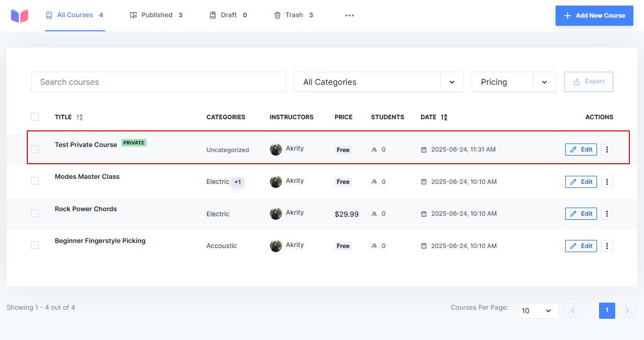Click Akrity's avatar in Test Private Course row

tap(276, 150)
